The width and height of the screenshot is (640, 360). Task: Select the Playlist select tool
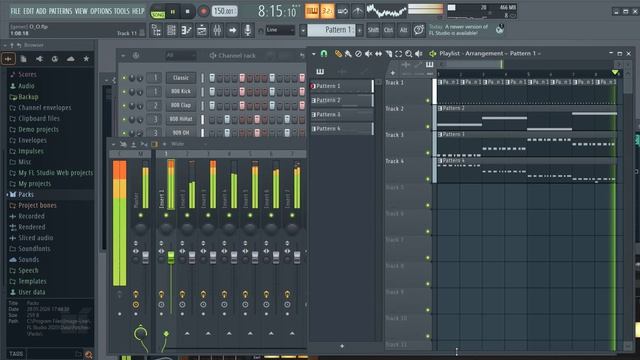tap(398, 53)
